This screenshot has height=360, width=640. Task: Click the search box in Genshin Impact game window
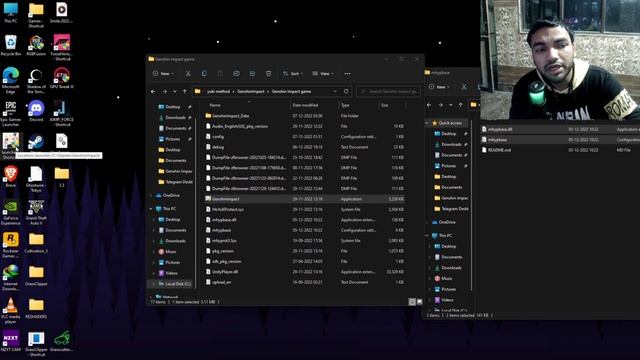pos(389,91)
